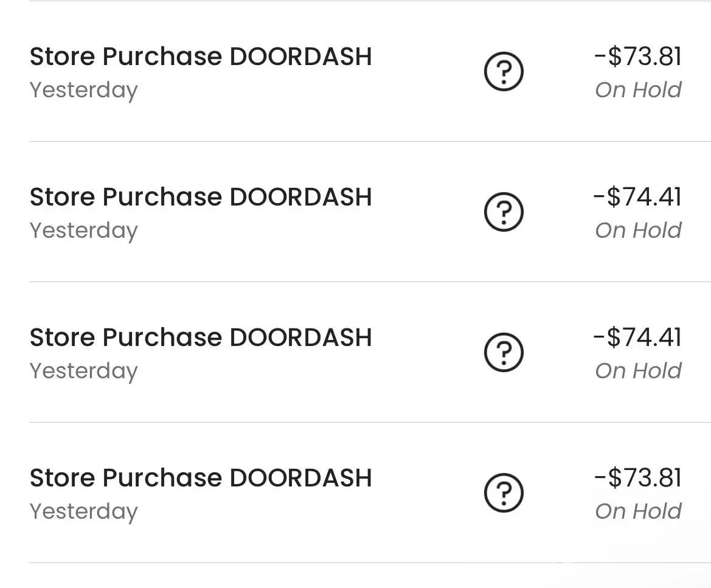Tap the Yesterday date under the second transaction
711x588 pixels.
[84, 230]
